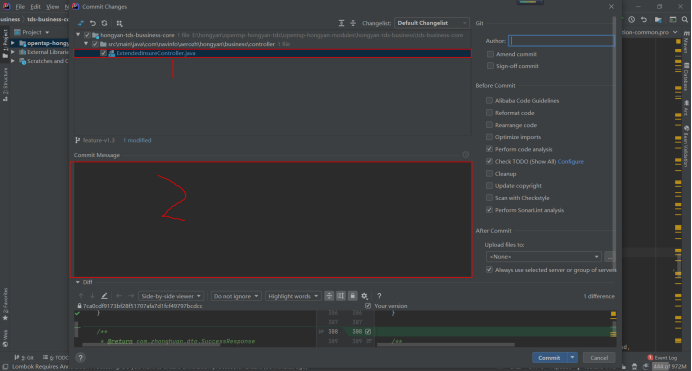Viewport: 692px width, 371px height.
Task: Click the Show Diff icon in changes toolbar
Action: coord(81,23)
